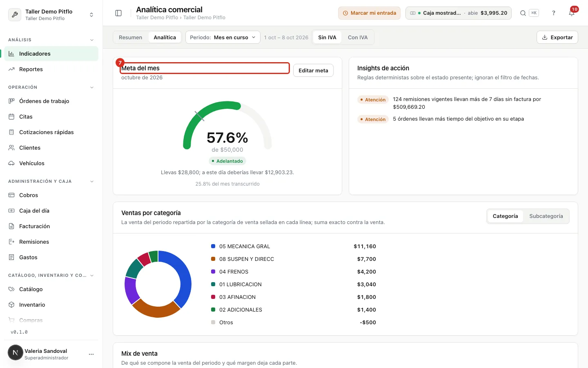
Task: Open the user options three-dot menu
Action: pos(91,354)
